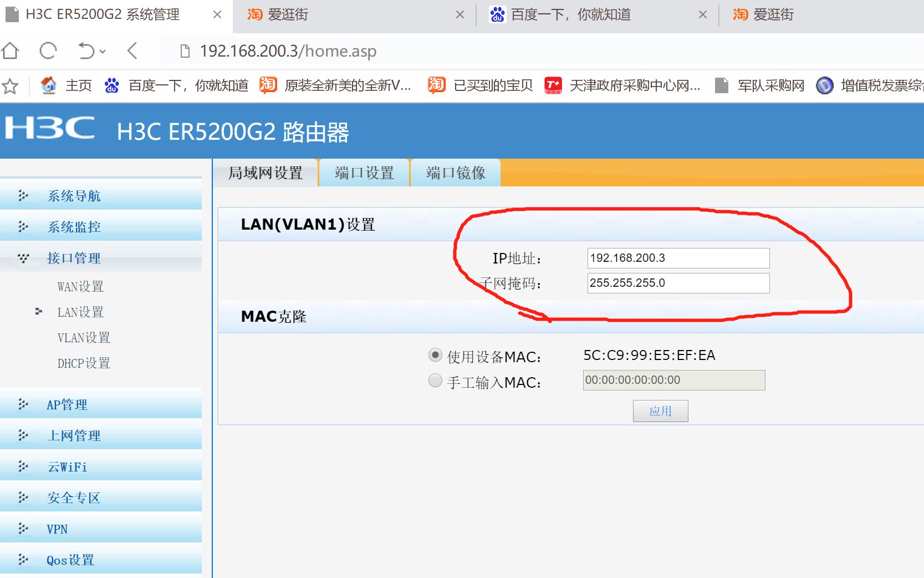This screenshot has width=924, height=578.
Task: Switch to the 端口设置 tab
Action: point(364,173)
